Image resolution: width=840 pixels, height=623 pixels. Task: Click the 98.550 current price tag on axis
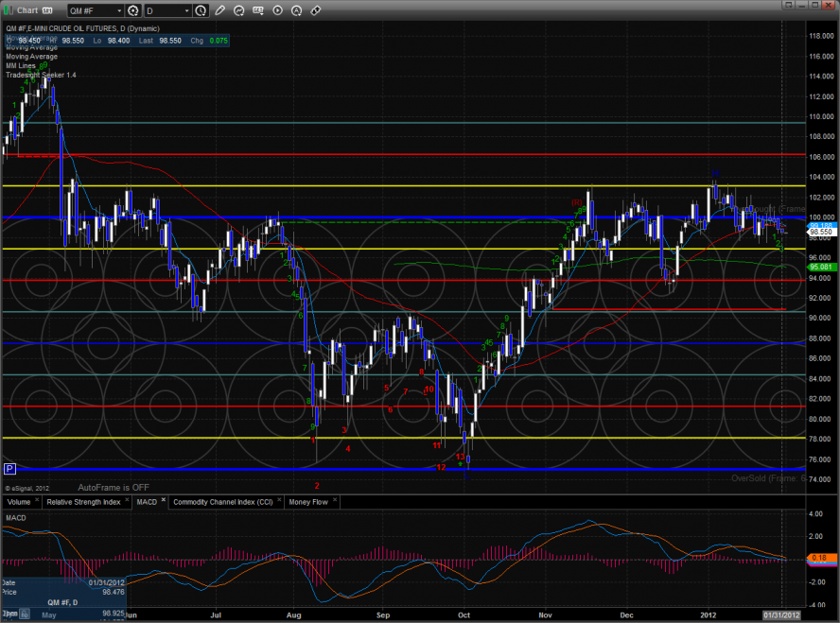[x=821, y=233]
